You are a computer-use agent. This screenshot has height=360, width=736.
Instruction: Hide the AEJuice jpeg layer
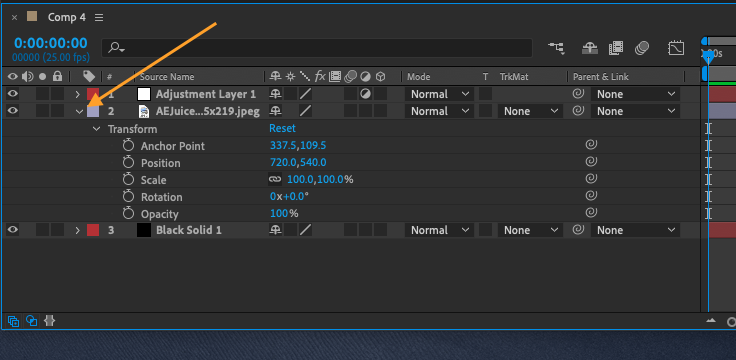tap(13, 111)
